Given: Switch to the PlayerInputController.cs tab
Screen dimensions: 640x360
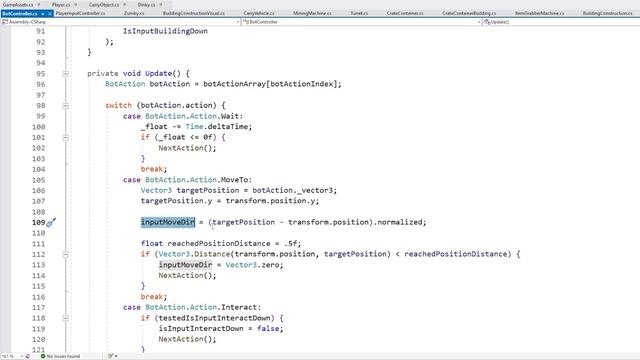Looking at the screenshot, I should [x=80, y=13].
